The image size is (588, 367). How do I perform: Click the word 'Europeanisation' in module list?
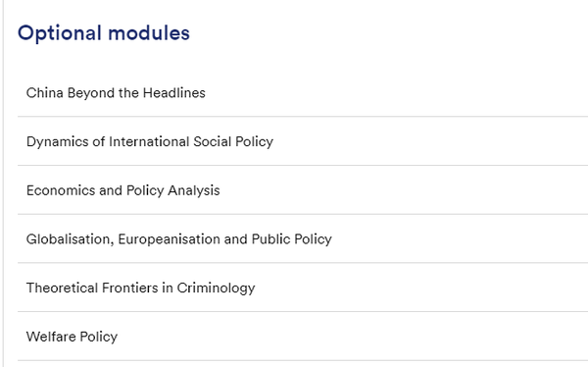pos(170,239)
